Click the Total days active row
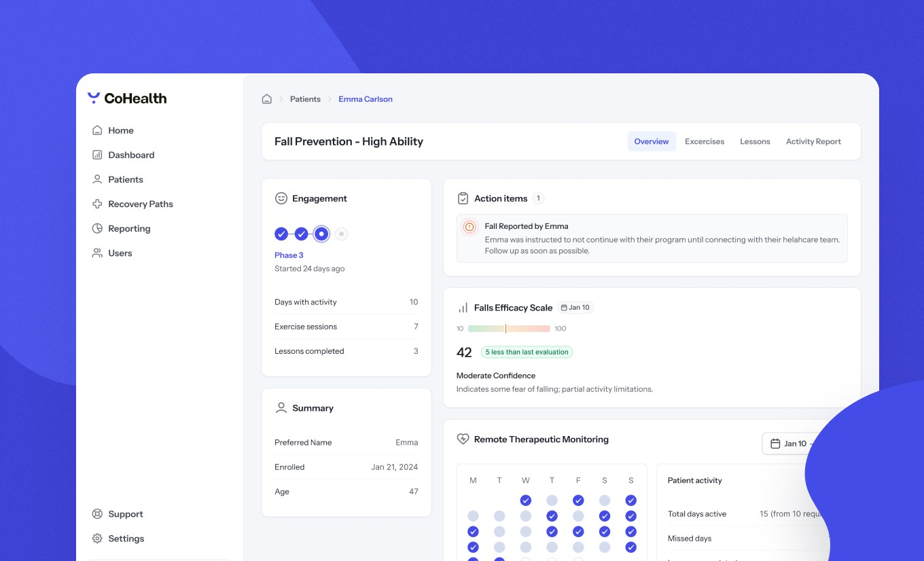The width and height of the screenshot is (924, 561). tap(747, 514)
